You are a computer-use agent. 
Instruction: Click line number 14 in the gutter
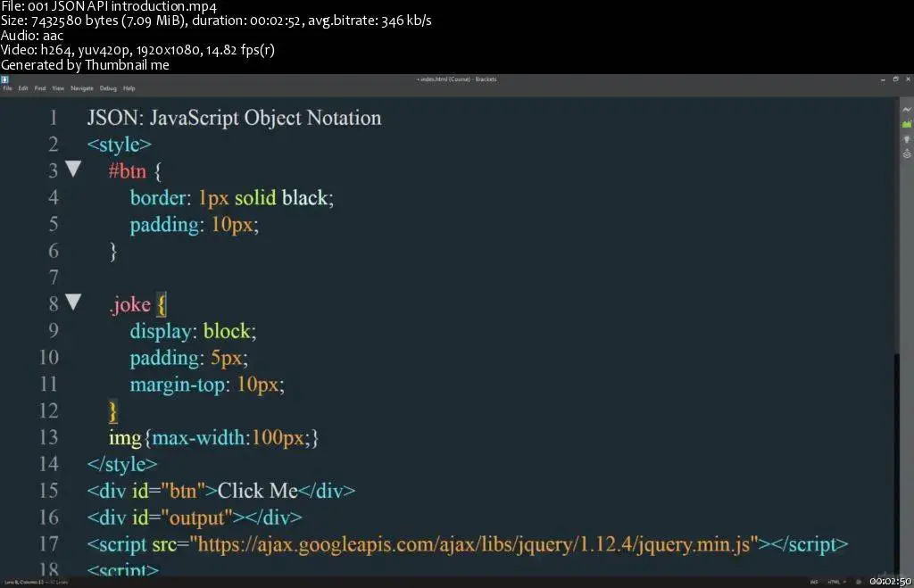coord(49,464)
